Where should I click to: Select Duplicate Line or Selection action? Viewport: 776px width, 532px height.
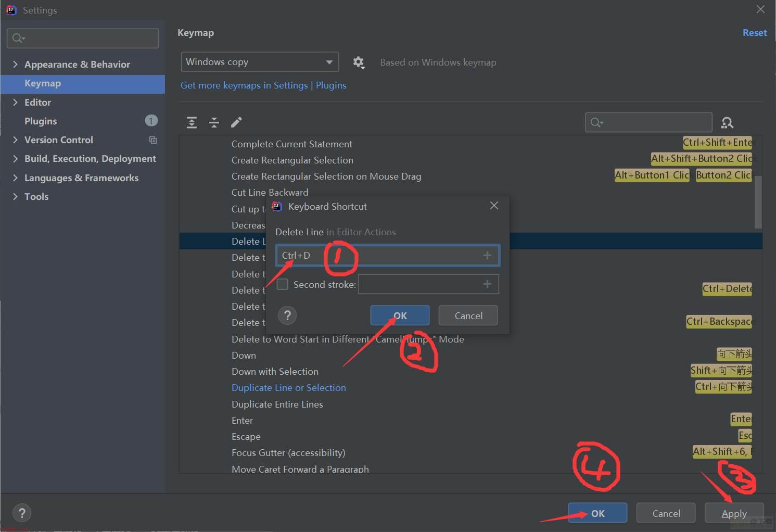click(288, 388)
